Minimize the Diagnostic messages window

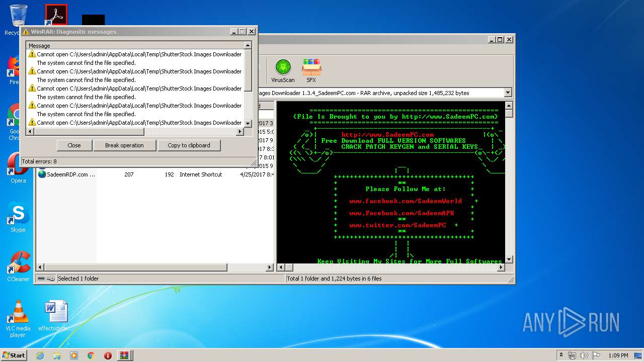(x=234, y=31)
